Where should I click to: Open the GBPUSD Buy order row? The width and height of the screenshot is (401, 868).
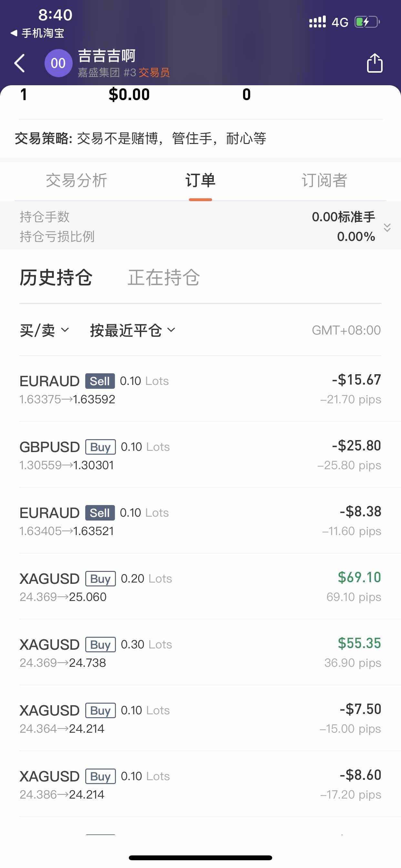click(x=200, y=455)
